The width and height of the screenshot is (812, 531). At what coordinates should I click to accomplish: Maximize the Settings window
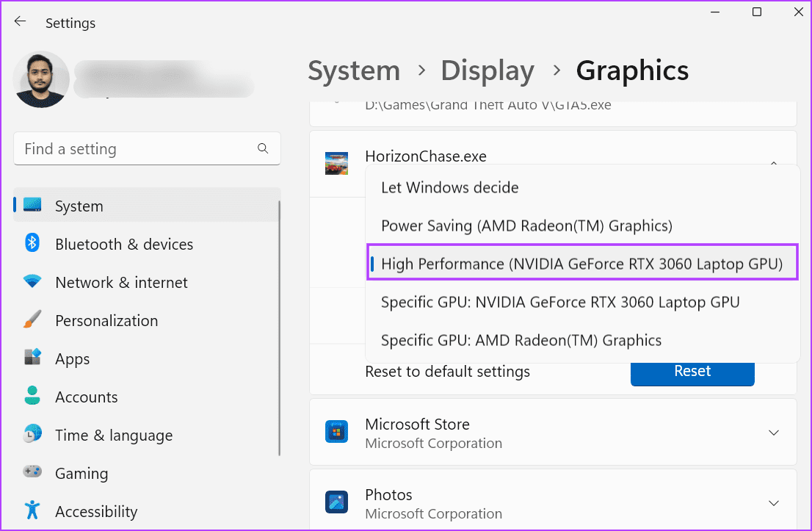click(757, 12)
